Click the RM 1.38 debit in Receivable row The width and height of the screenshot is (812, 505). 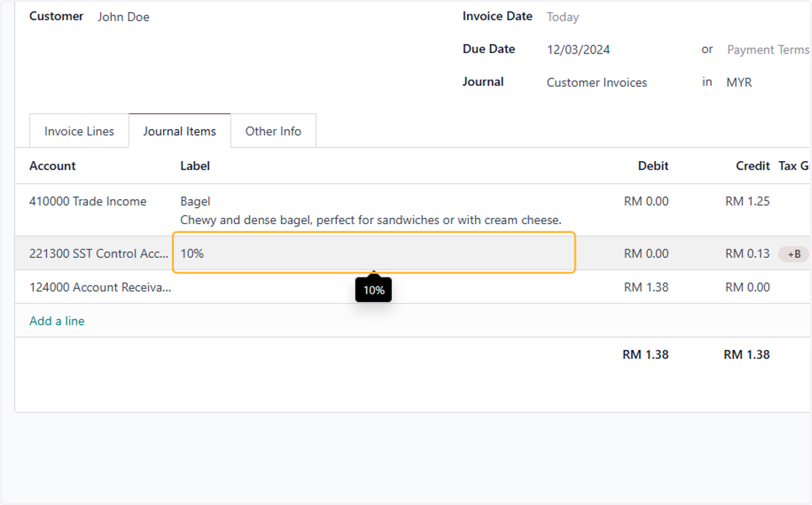(x=646, y=287)
